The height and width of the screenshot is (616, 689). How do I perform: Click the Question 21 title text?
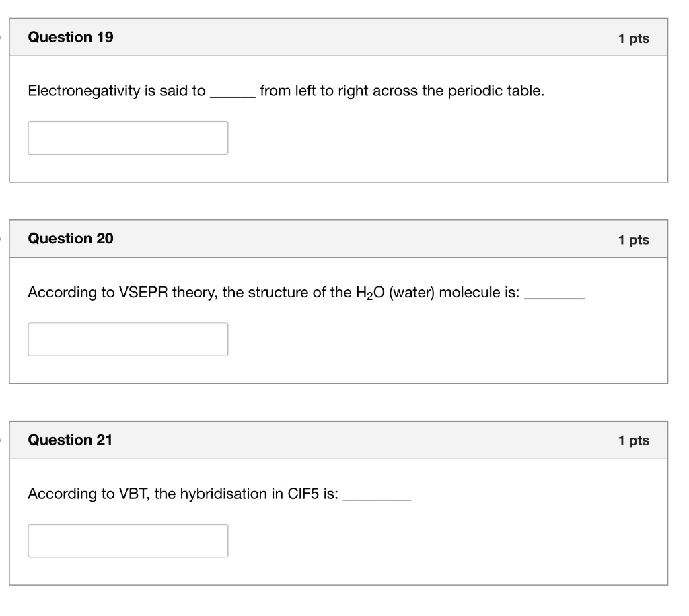tap(70, 440)
